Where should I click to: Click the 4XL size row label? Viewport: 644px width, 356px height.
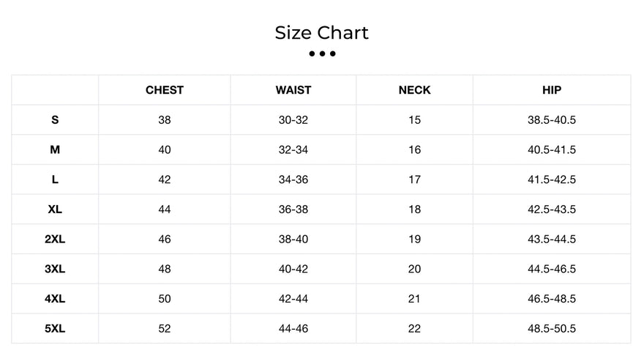pos(55,298)
